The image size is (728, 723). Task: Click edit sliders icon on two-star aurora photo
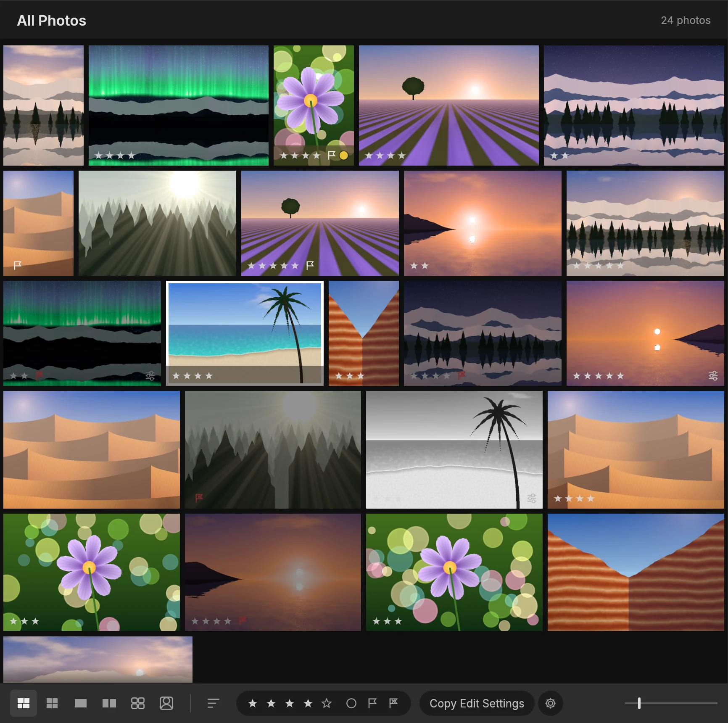point(150,375)
